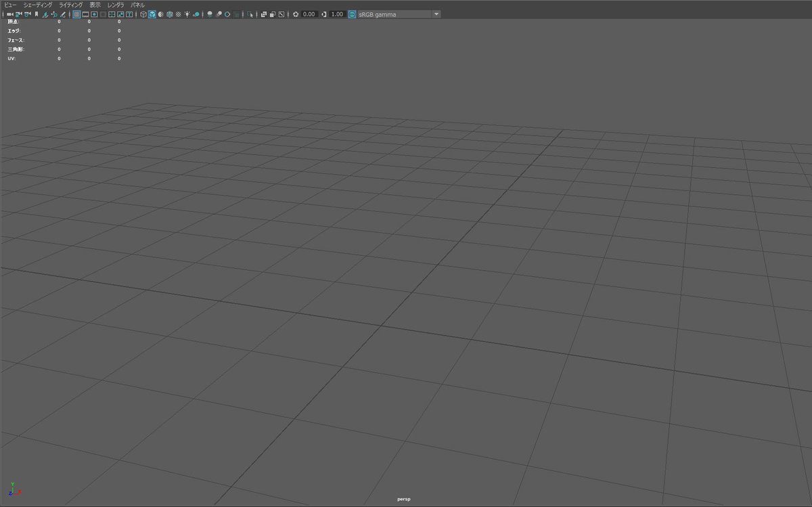This screenshot has width=812, height=507.
Task: Toggle Wireframe on Shaded icon
Action: coord(169,14)
